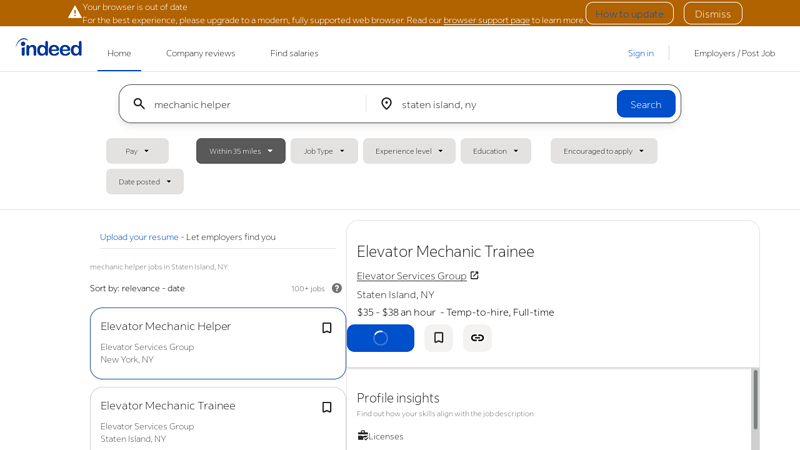Click the Indeed logo
The image size is (800, 450).
(49, 47)
